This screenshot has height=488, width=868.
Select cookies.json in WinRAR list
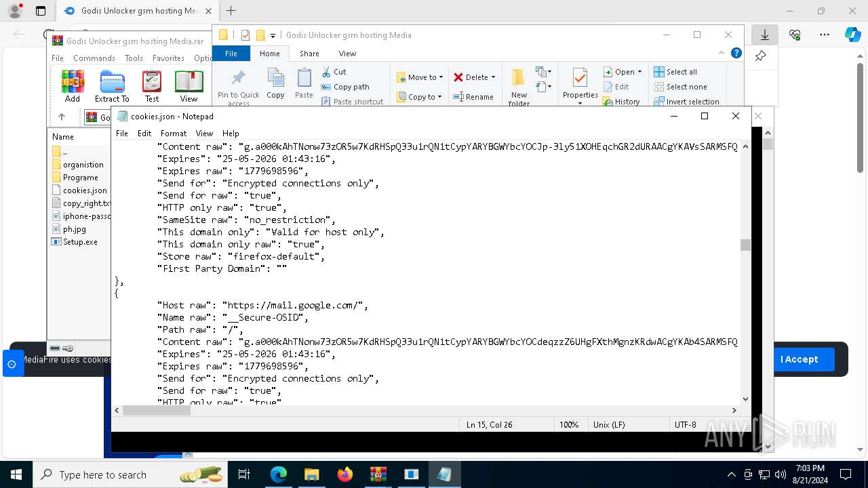click(x=80, y=190)
